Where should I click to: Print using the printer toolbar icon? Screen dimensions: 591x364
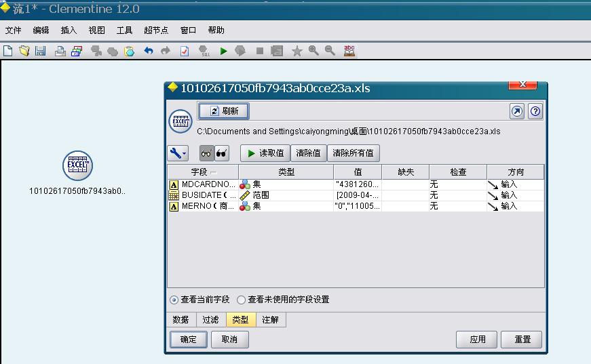(60, 51)
